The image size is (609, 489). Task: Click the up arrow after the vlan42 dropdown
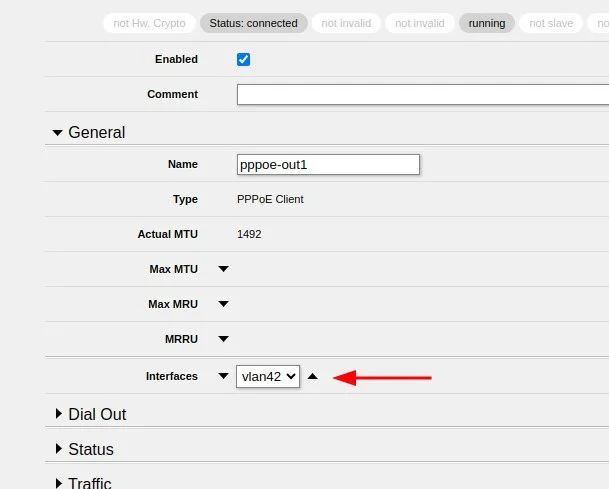(x=312, y=377)
